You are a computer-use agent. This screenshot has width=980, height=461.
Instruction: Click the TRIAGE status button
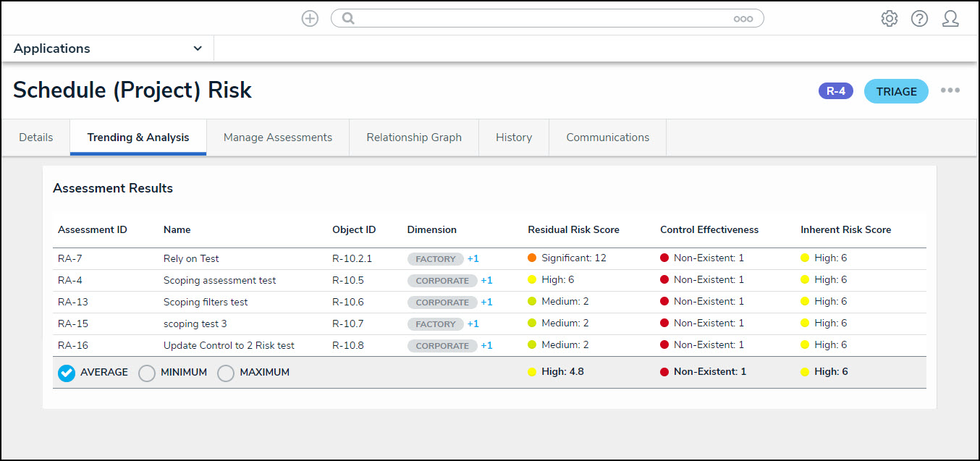point(896,91)
